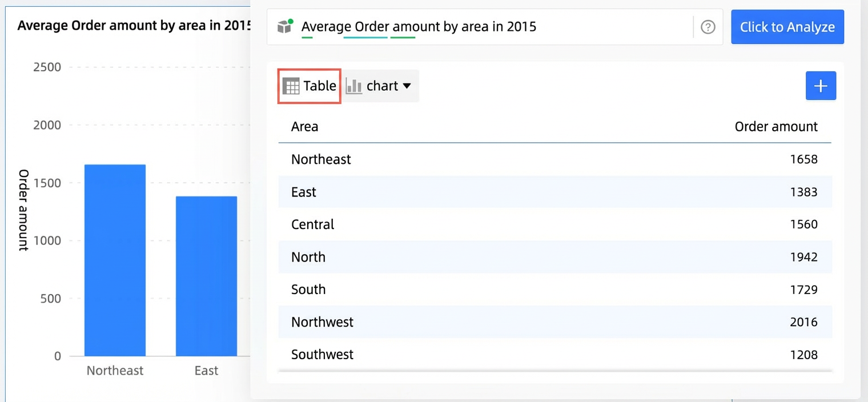
Task: Expand the chart type dropdown arrow
Action: (407, 86)
